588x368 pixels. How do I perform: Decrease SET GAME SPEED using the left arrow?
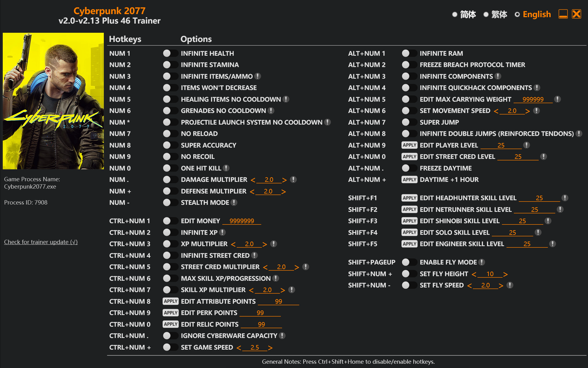click(239, 347)
